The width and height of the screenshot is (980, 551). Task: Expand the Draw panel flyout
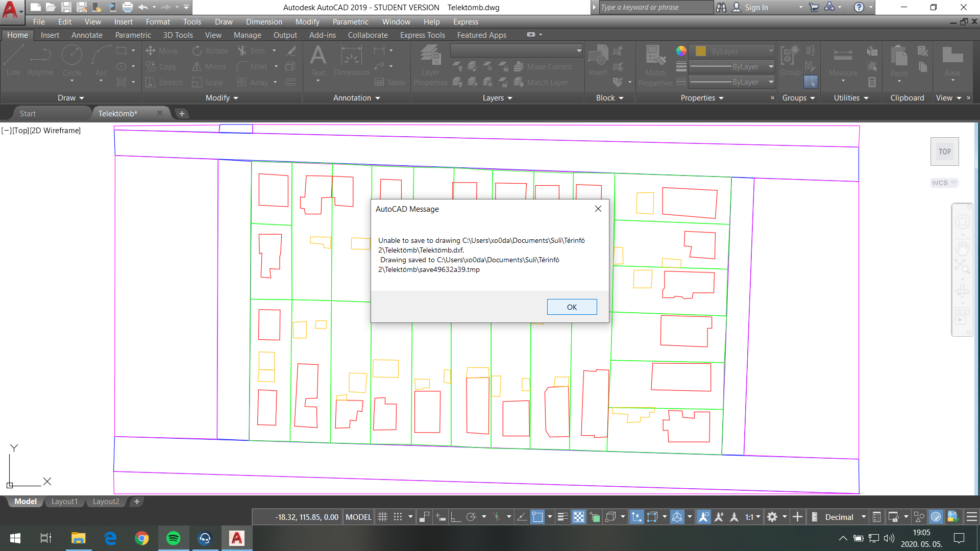(x=70, y=98)
